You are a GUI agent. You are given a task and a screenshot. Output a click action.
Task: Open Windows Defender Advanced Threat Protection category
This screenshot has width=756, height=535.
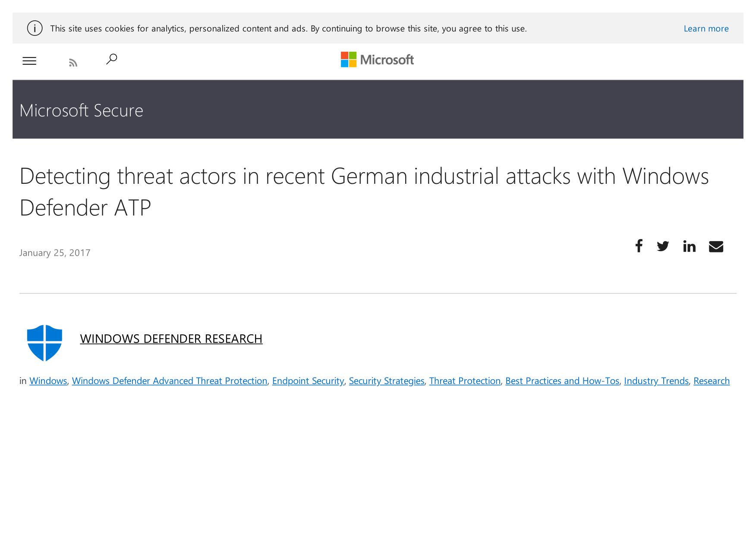point(170,381)
